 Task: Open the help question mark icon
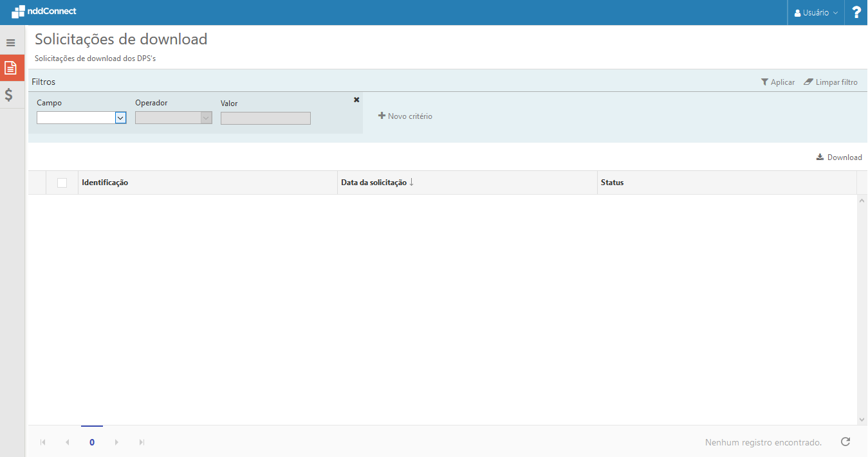pos(856,12)
